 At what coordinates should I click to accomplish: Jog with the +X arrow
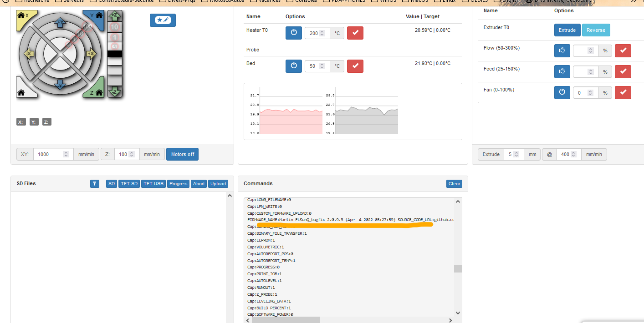pos(91,54)
